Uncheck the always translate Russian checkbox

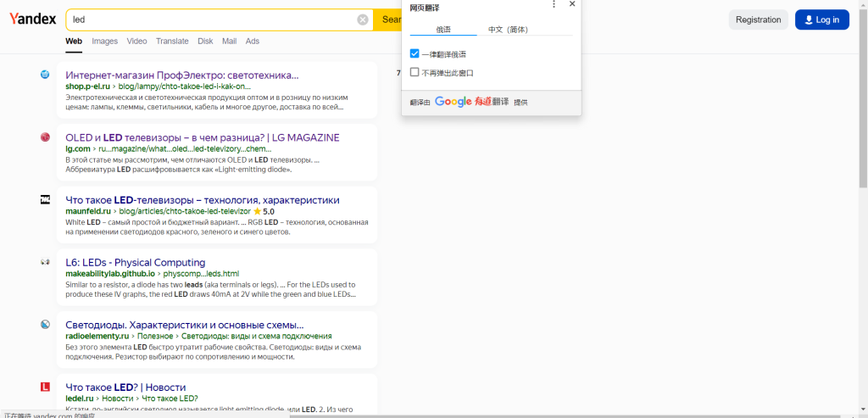(415, 53)
